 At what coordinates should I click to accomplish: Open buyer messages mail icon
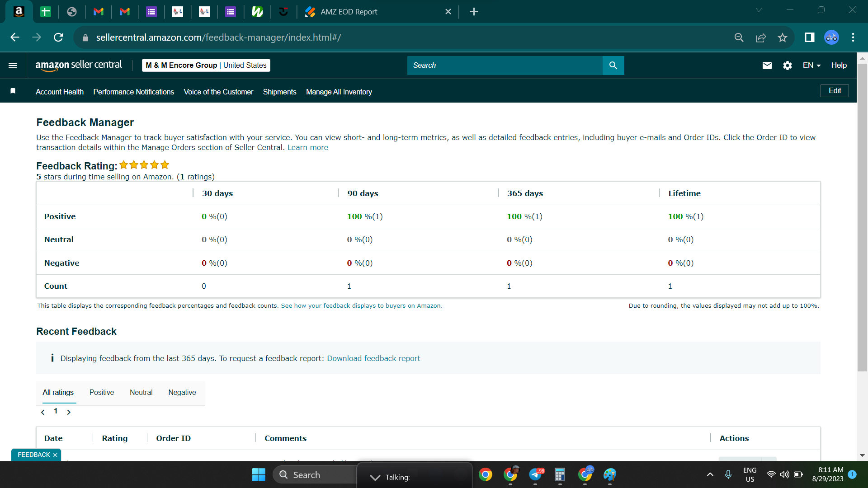click(767, 66)
